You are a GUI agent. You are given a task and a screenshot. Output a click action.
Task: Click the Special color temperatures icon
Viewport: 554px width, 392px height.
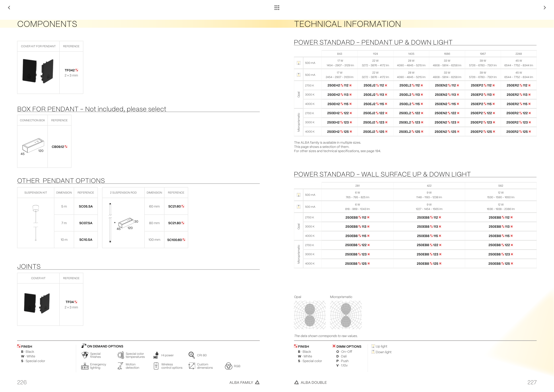click(x=120, y=355)
